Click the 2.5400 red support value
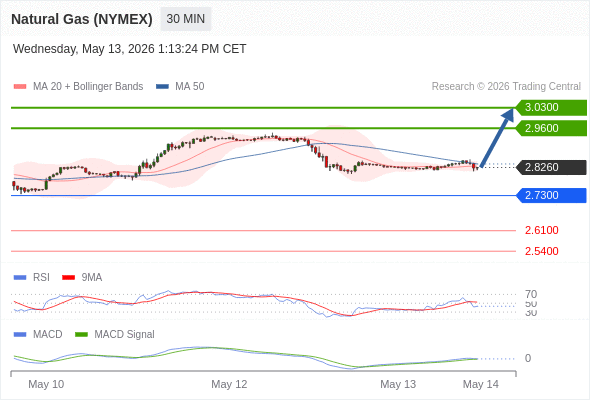 click(x=541, y=251)
